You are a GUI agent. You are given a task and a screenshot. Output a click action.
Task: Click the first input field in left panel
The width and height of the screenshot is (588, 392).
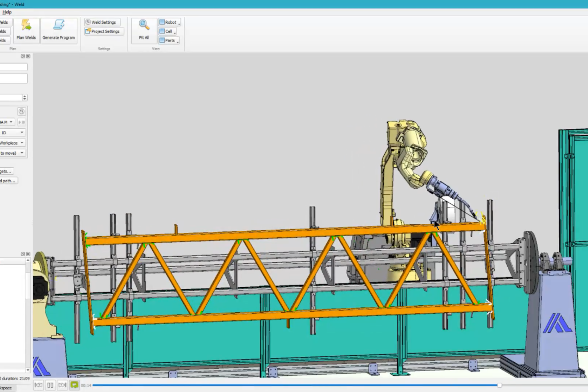(x=14, y=67)
